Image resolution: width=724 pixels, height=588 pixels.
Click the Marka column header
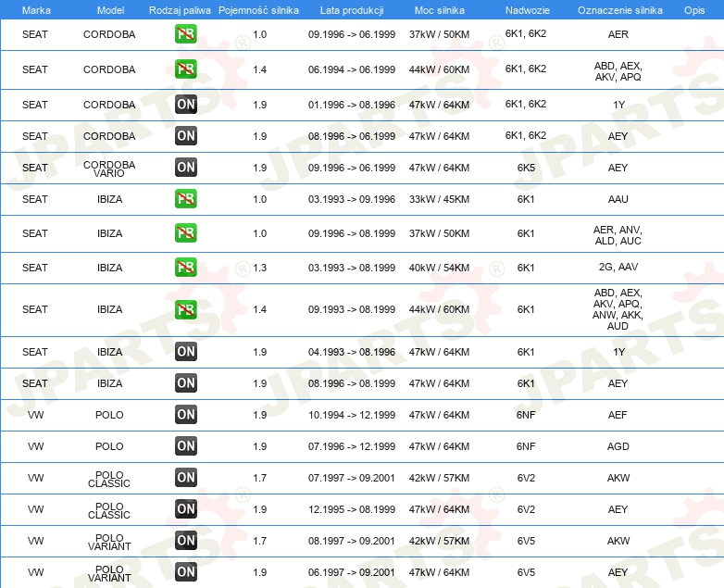(x=36, y=10)
